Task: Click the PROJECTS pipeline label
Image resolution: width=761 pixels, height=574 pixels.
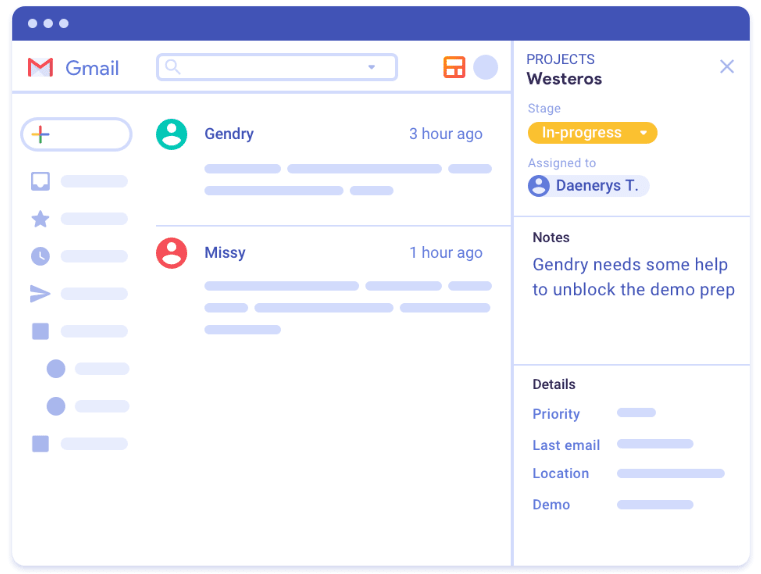Action: (561, 59)
